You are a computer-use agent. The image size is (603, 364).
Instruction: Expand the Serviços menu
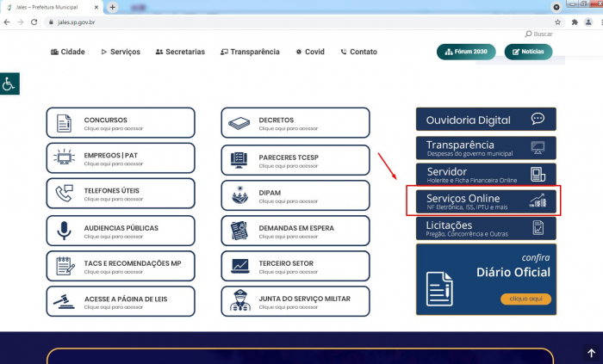pos(121,52)
